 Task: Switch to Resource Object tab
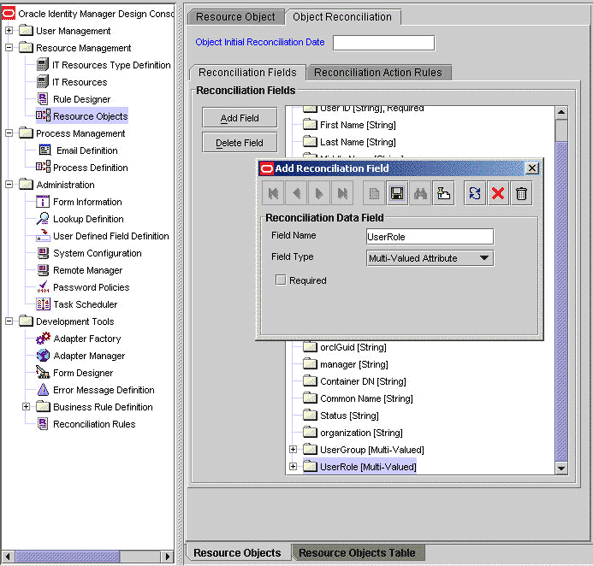tap(236, 17)
